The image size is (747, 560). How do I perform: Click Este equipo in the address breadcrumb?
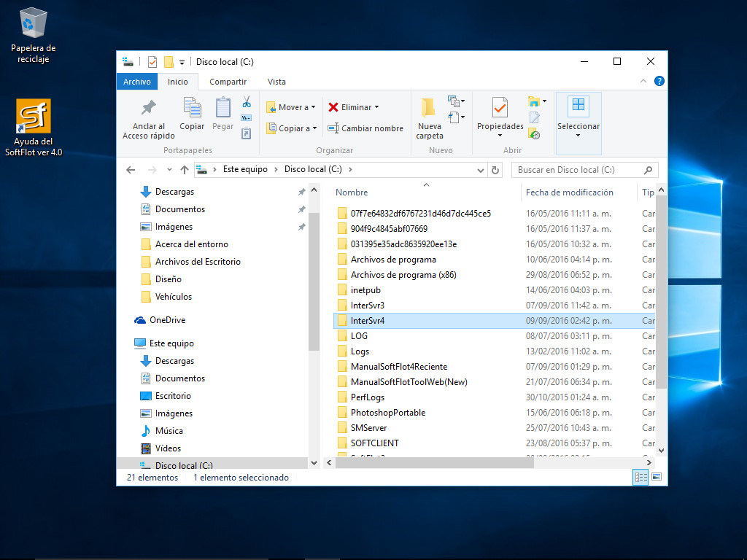(x=245, y=170)
